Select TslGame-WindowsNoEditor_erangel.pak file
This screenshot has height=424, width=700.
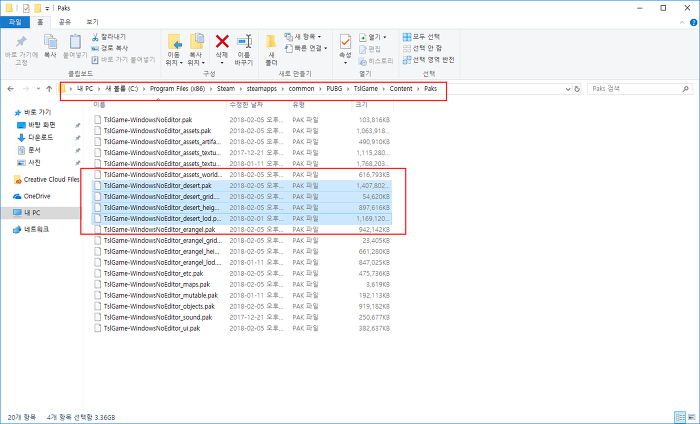[x=159, y=229]
